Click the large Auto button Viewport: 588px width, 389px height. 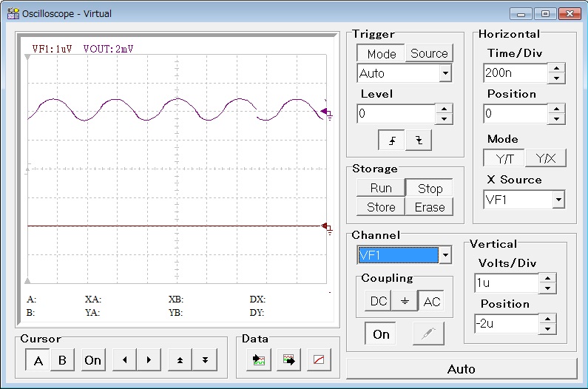[x=462, y=369]
